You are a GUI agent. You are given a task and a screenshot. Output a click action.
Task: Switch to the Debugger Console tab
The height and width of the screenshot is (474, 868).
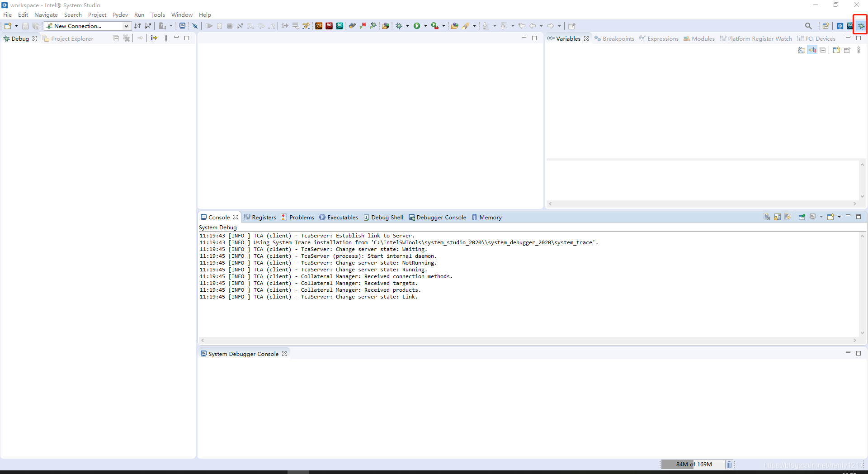[x=437, y=217]
